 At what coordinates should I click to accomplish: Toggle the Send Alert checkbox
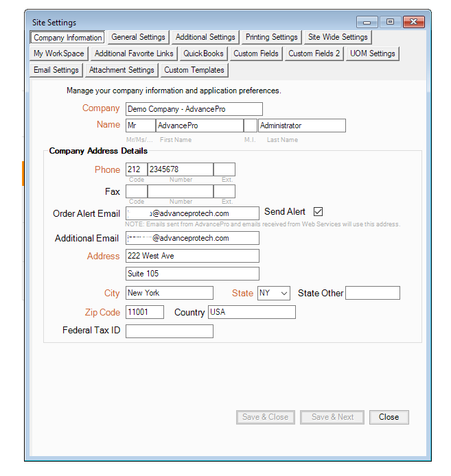point(318,212)
